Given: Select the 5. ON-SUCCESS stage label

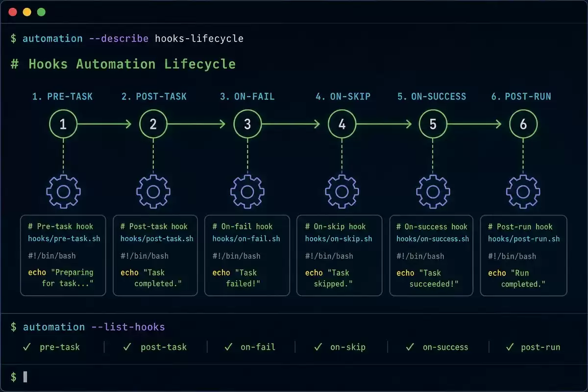Looking at the screenshot, I should [432, 97].
